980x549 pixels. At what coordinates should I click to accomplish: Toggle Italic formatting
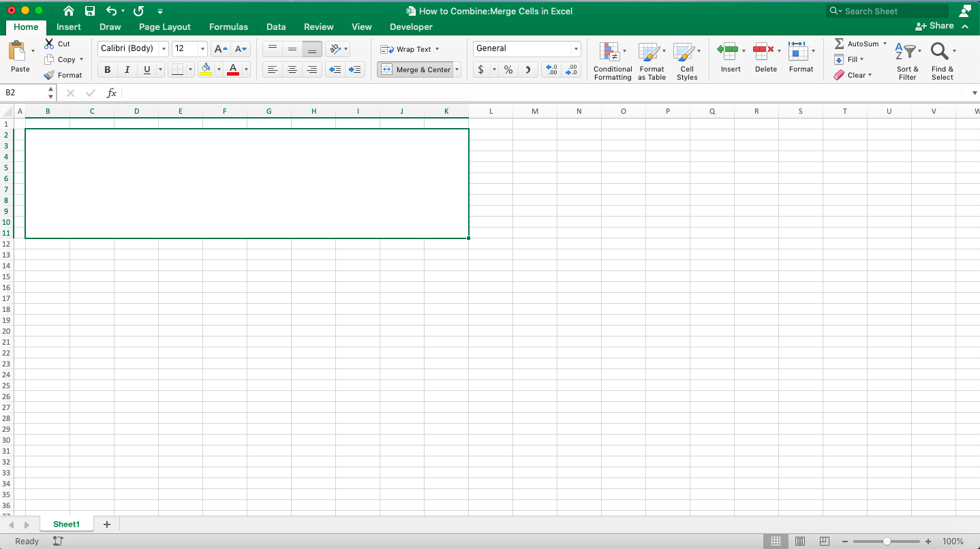coord(127,69)
